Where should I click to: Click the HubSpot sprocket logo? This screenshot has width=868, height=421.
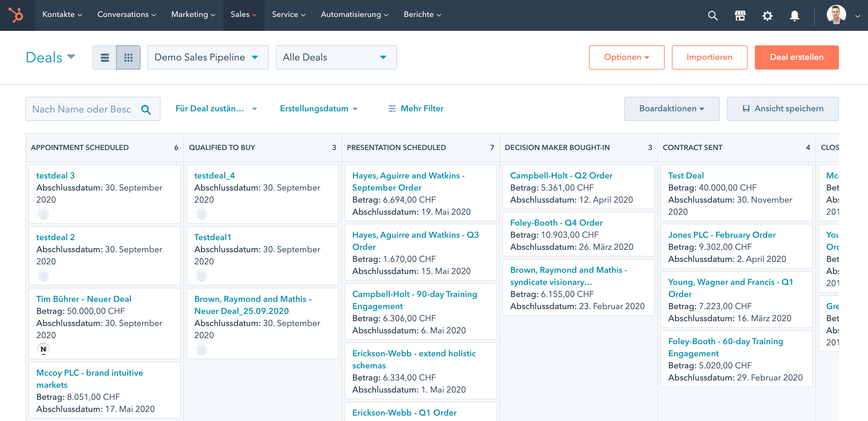point(16,15)
